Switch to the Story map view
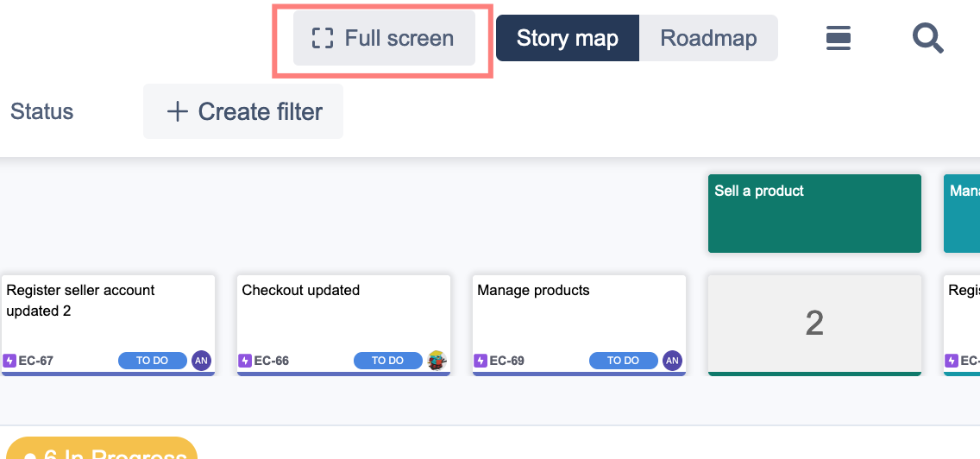Screen dimensions: 980x459 click(x=567, y=38)
